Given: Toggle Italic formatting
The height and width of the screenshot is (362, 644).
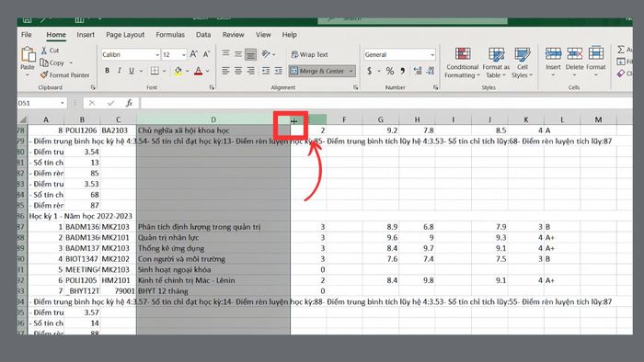Looking at the screenshot, I should point(119,71).
